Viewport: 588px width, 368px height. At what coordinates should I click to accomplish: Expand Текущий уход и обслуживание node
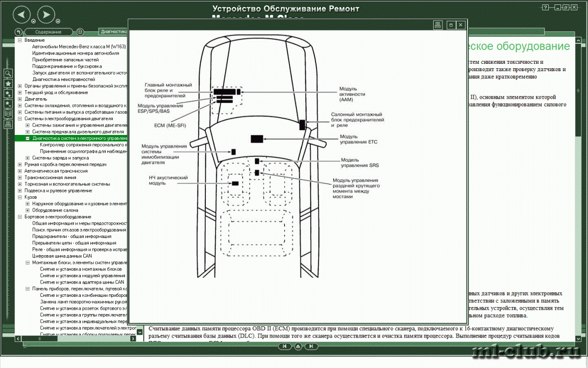[20, 92]
